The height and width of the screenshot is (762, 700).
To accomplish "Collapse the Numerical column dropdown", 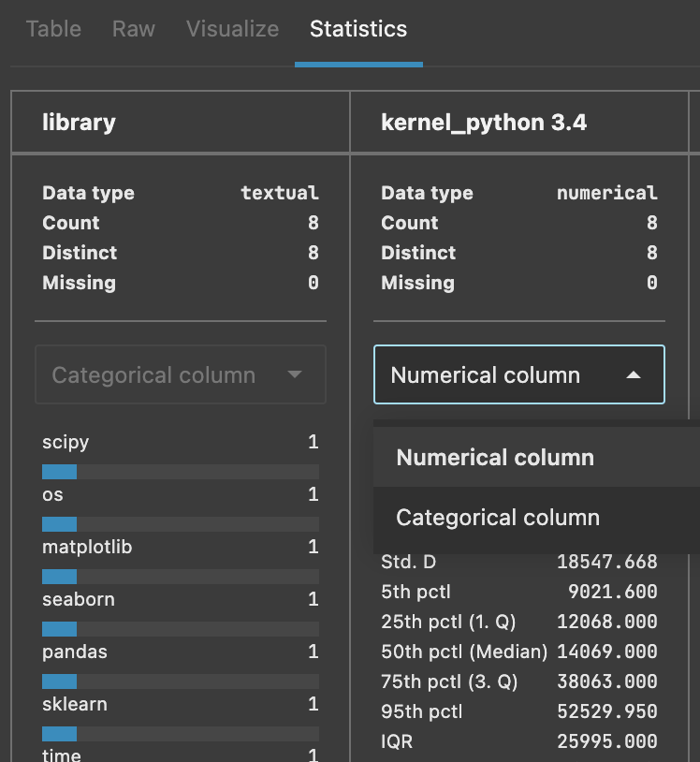I will click(x=518, y=374).
